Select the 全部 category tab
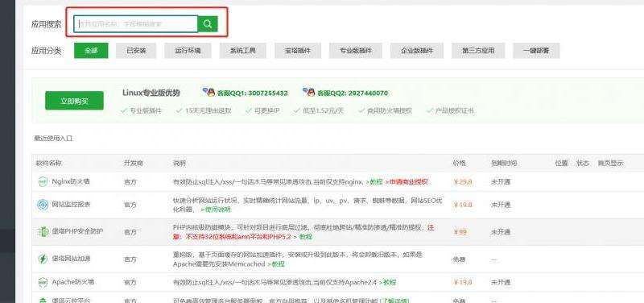Viewport: 644px width, 303px height. pyautogui.click(x=91, y=51)
